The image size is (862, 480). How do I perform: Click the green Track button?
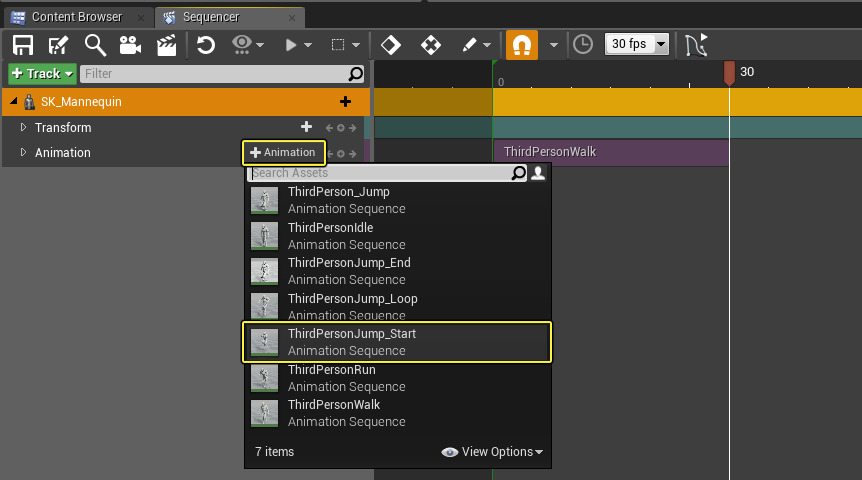click(41, 74)
